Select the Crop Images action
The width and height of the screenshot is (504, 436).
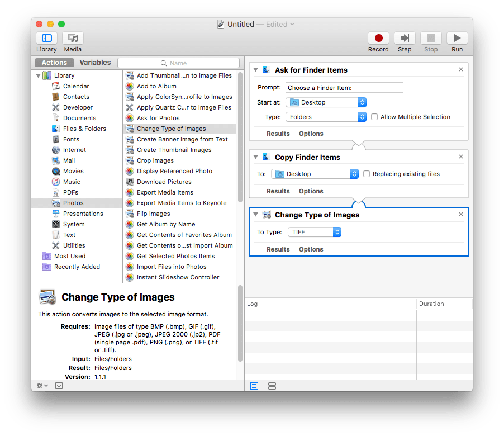tap(155, 160)
